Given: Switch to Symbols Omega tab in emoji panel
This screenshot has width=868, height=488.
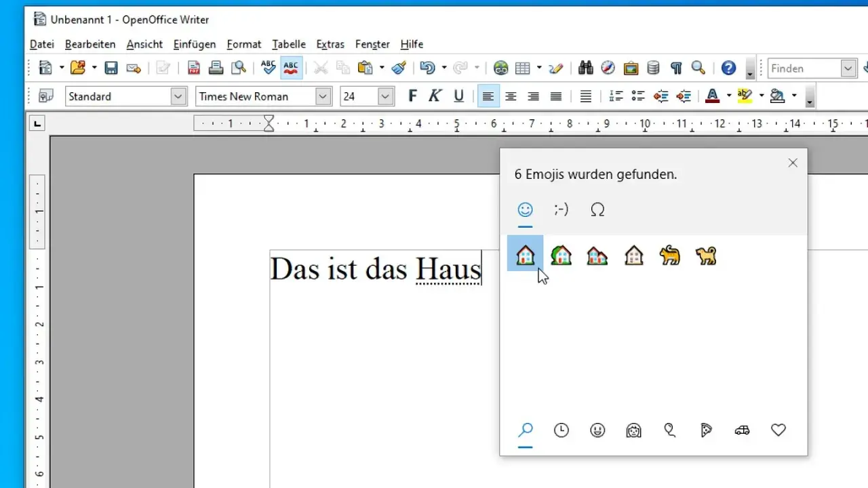Looking at the screenshot, I should point(597,210).
